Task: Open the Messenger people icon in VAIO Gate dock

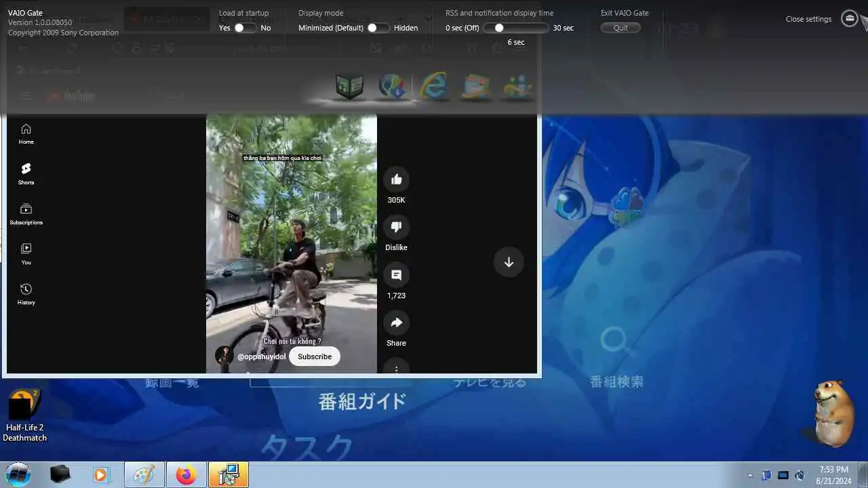Action: coord(517,86)
